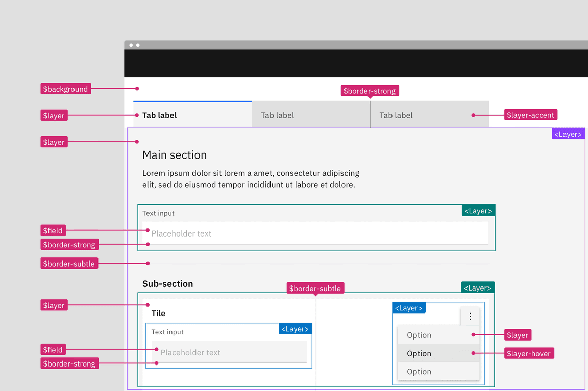Screen dimensions: 588x391
Task: Click the purple Layer badge on the main section
Action: [568, 134]
